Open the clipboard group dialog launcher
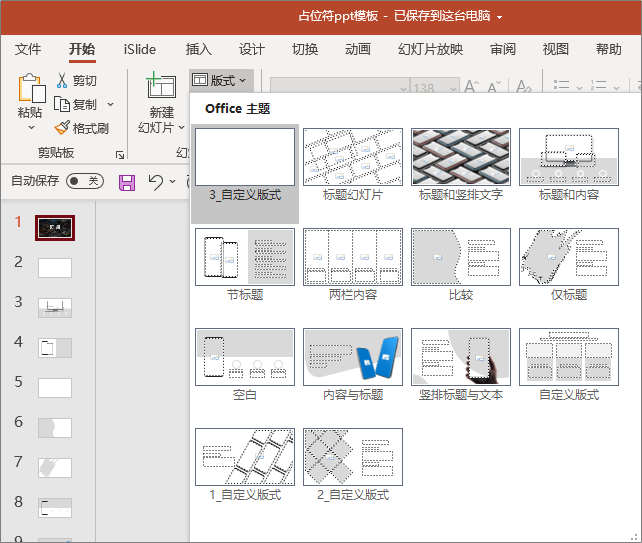 tap(120, 155)
